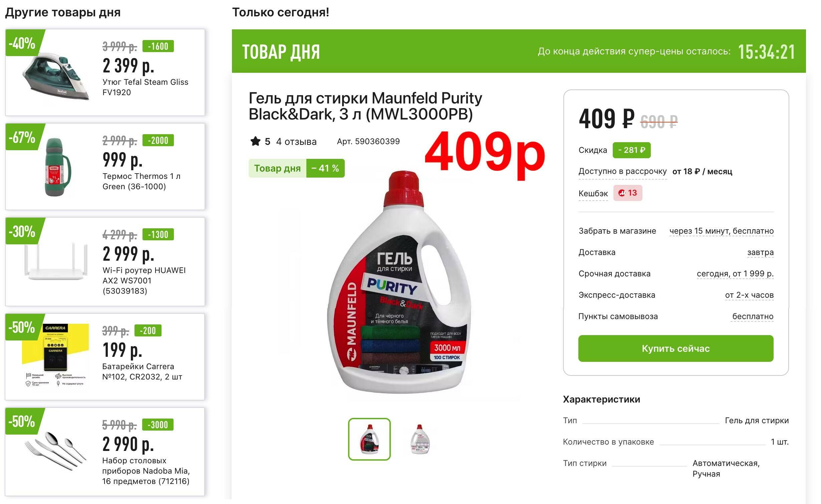The image size is (821, 504).
Task: Click the Carrera batteries image
Action: pos(55,355)
